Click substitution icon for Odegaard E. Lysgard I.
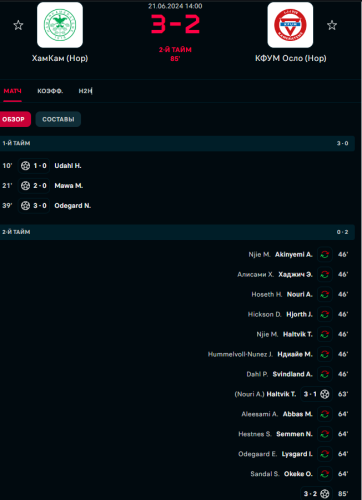Image resolution: width=362 pixels, height=500 pixels. pyautogui.click(x=325, y=454)
